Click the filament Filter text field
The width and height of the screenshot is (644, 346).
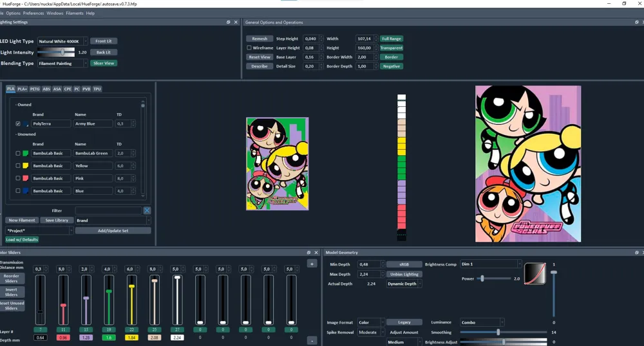[x=108, y=210]
